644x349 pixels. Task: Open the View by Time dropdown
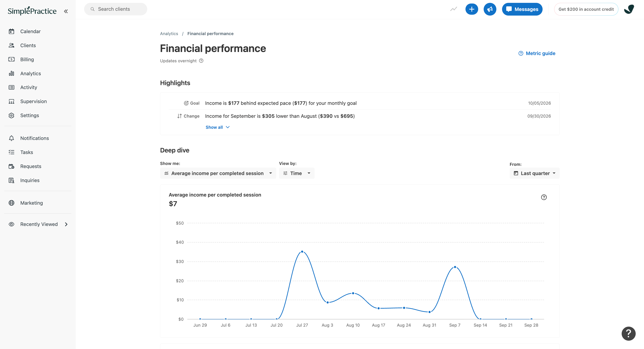pyautogui.click(x=297, y=173)
